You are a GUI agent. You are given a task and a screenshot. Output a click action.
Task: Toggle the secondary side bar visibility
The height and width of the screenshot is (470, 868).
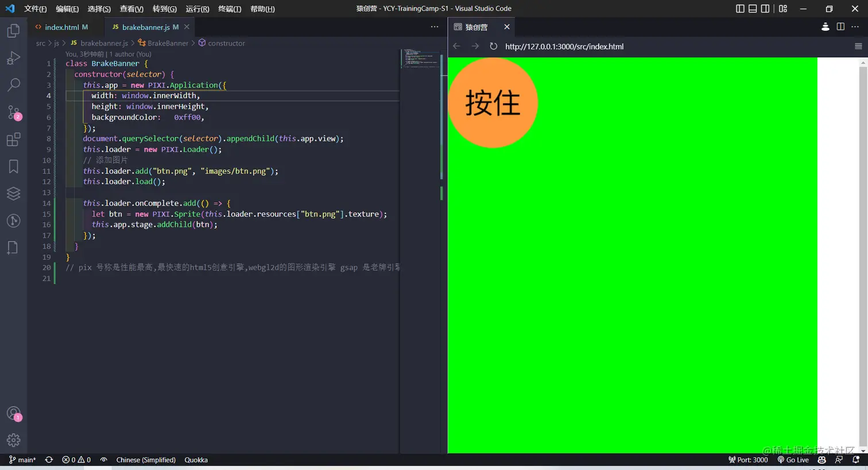click(765, 9)
